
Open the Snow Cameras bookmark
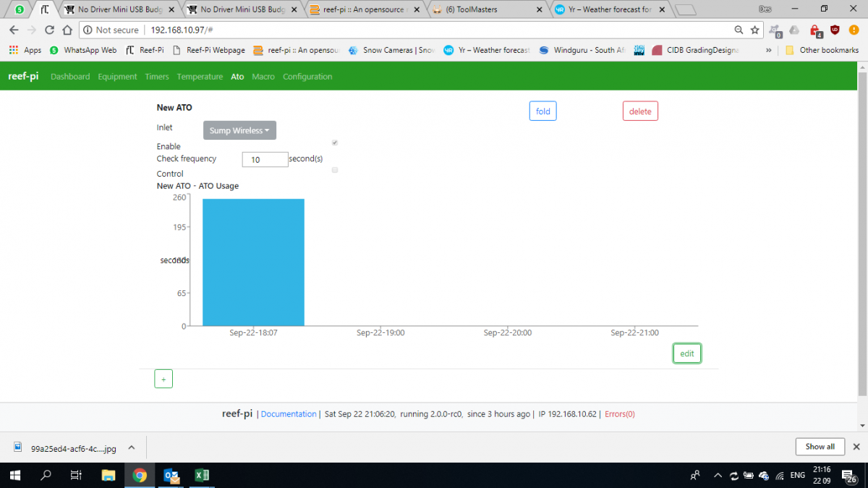point(392,50)
